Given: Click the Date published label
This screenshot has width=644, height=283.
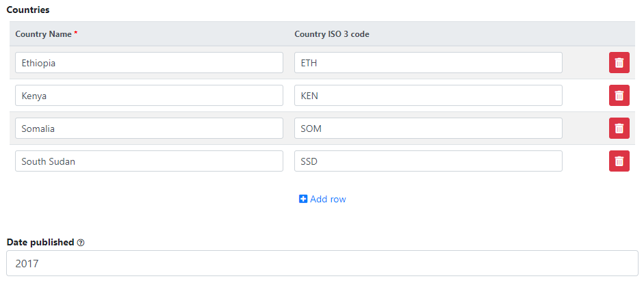Looking at the screenshot, I should (x=40, y=243).
